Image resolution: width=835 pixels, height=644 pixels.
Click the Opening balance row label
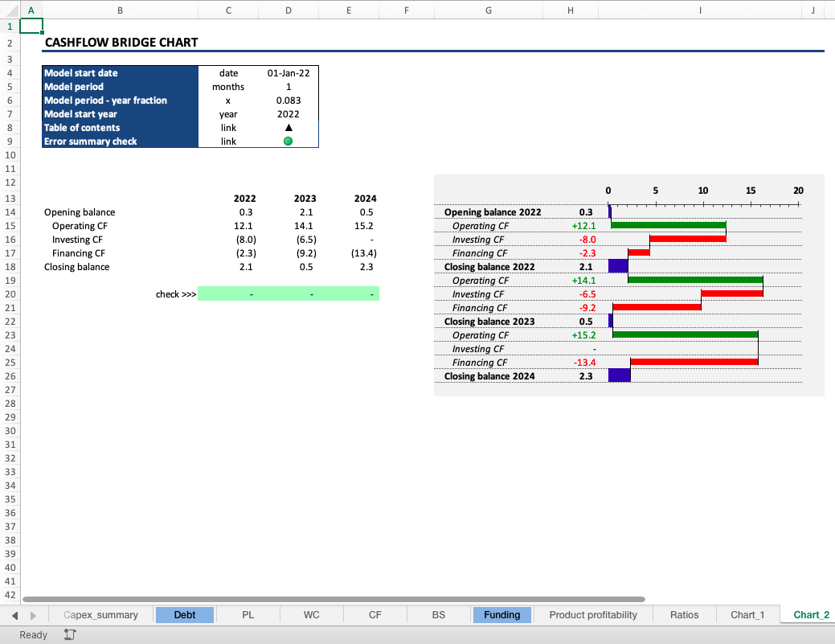[x=80, y=212]
